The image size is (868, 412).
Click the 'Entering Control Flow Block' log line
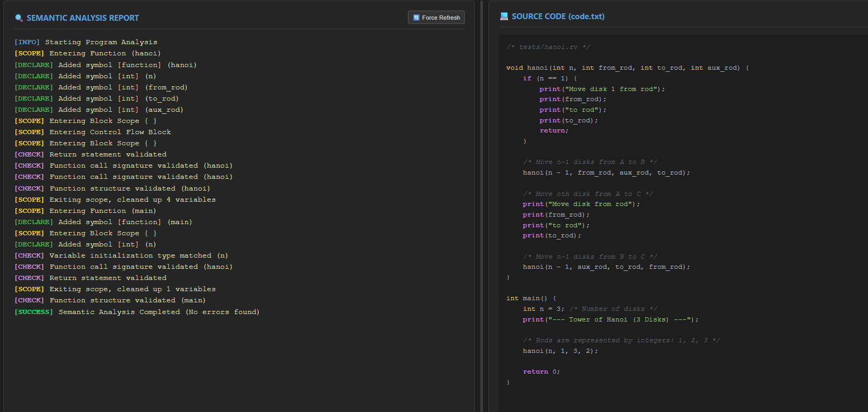pyautogui.click(x=93, y=132)
